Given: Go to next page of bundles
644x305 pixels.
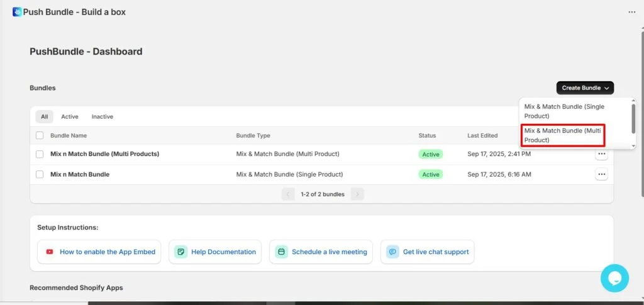Looking at the screenshot, I should click(x=357, y=194).
